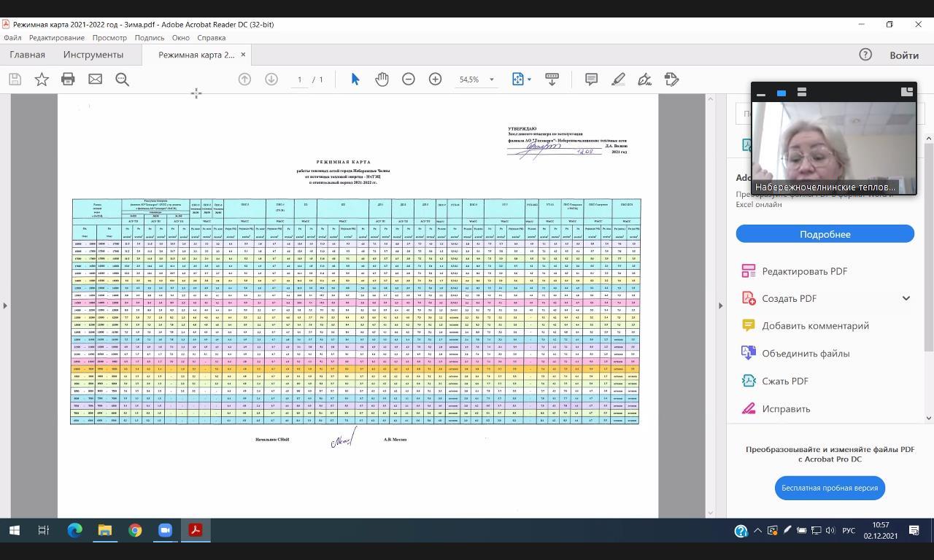Select the highlighter pen tool
This screenshot has width=934, height=560.
pos(618,79)
